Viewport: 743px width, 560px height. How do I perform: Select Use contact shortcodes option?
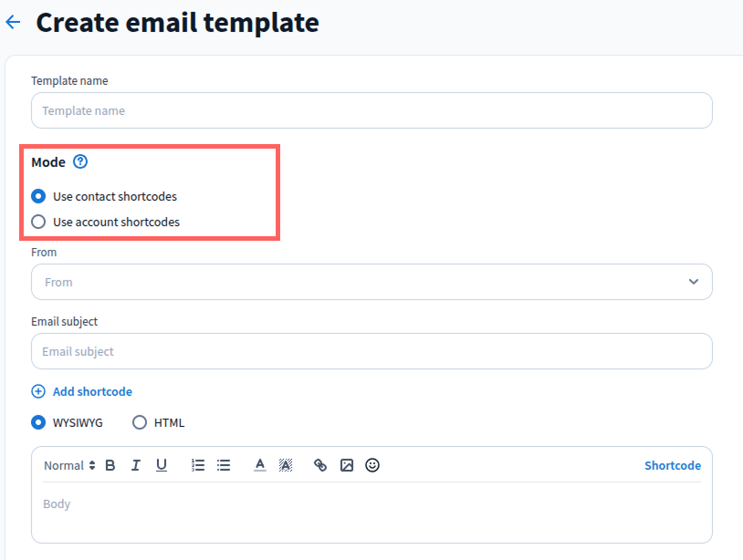(x=38, y=196)
